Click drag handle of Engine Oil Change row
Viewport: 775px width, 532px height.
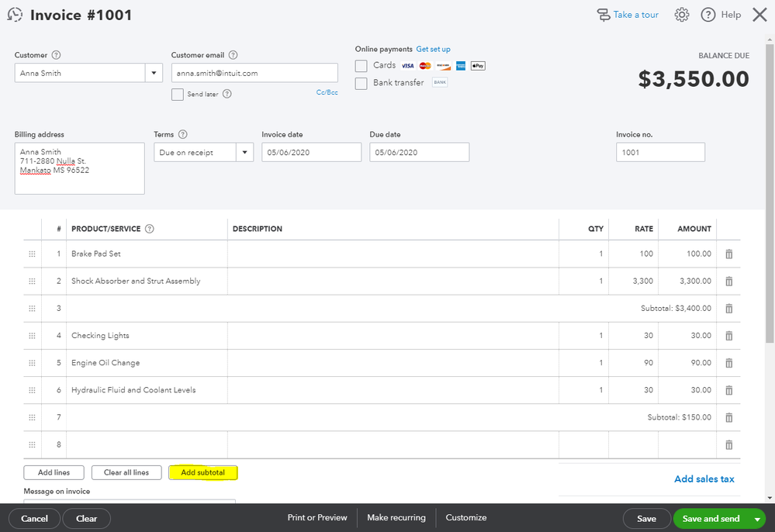32,363
